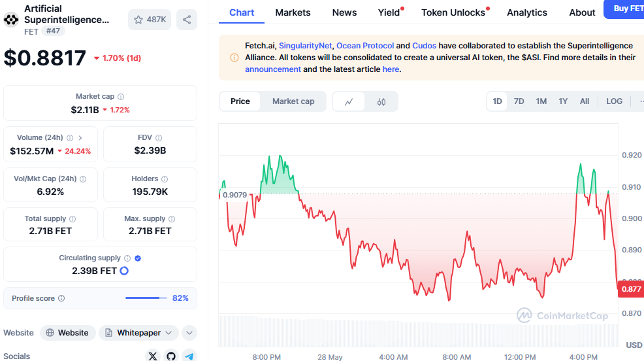Click Profile score info icon
Viewport: 644px width, 361px height.
tap(61, 298)
